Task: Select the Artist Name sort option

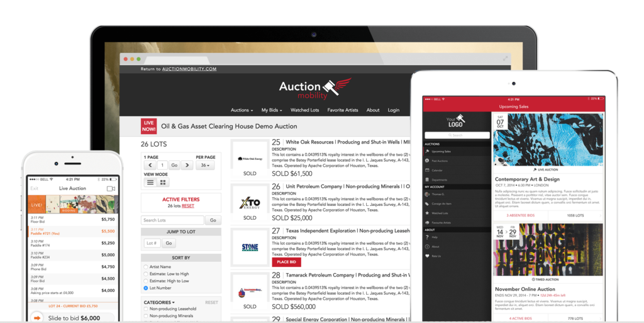Action: (x=147, y=267)
